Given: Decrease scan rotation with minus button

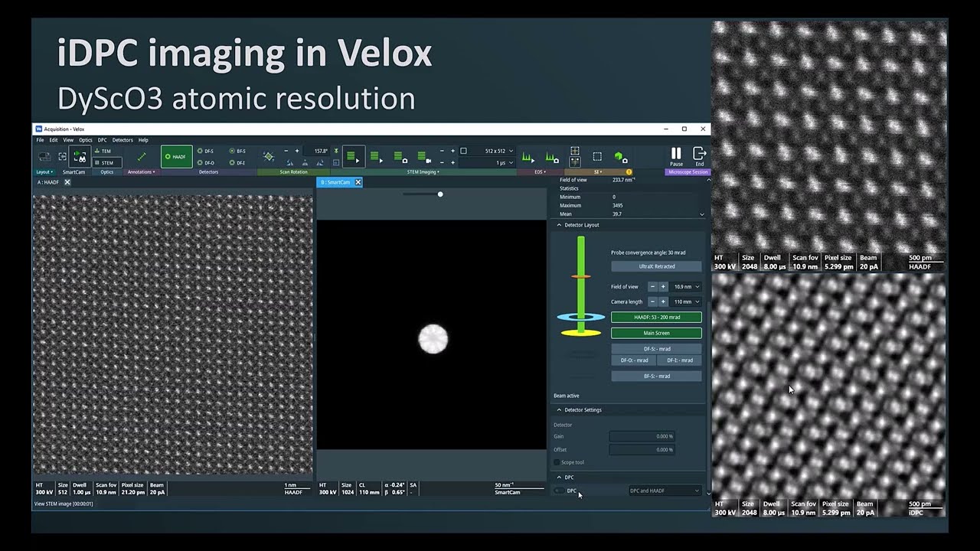Looking at the screenshot, I should (x=286, y=151).
